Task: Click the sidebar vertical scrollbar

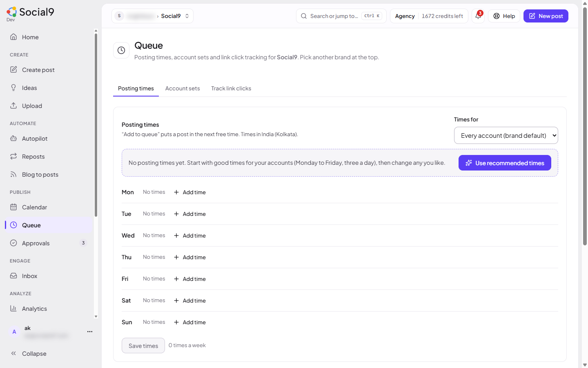Action: tap(96, 125)
